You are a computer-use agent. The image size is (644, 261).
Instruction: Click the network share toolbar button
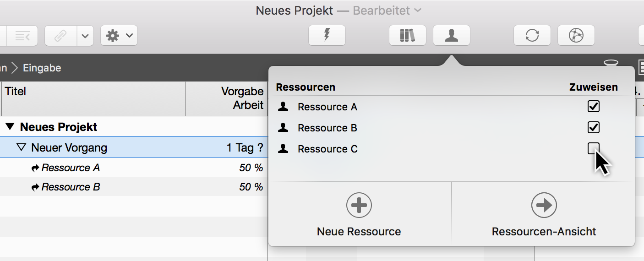point(576,35)
